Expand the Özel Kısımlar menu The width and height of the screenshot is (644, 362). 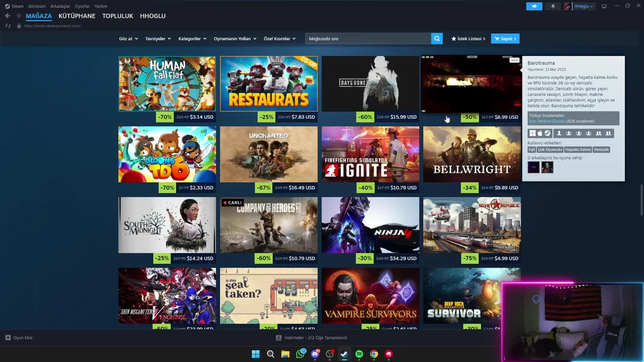pyautogui.click(x=280, y=39)
